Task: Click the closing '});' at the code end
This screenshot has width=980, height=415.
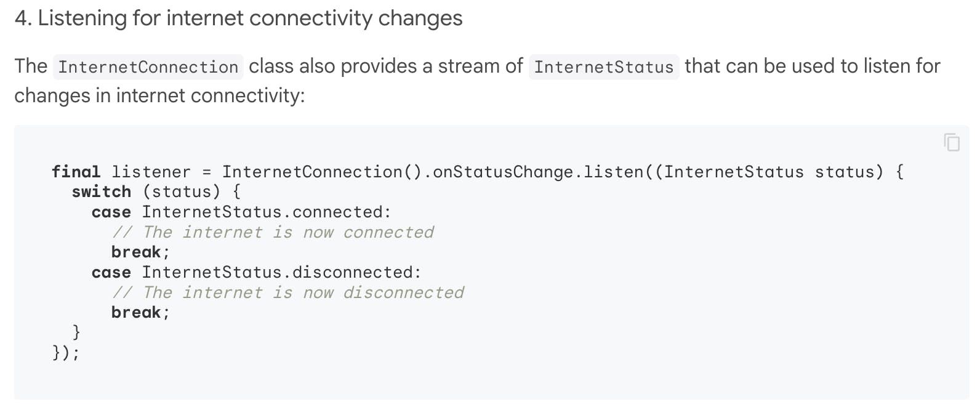Action: [x=66, y=353]
